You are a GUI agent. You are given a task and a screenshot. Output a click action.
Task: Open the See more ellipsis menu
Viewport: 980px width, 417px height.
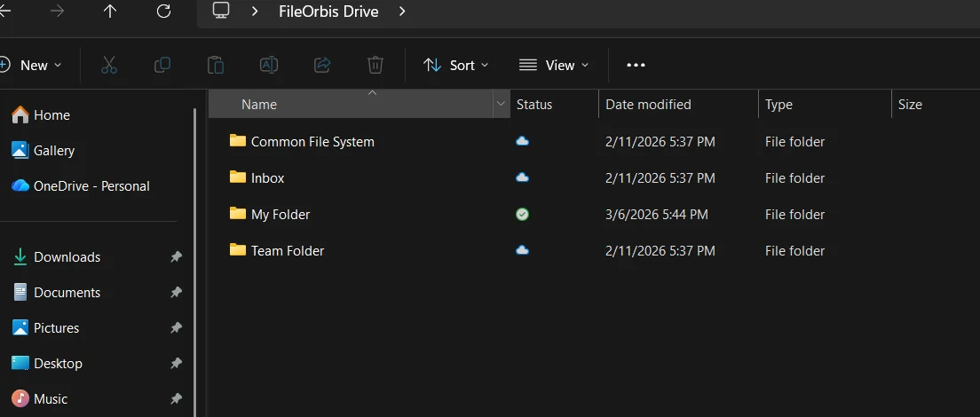tap(636, 65)
